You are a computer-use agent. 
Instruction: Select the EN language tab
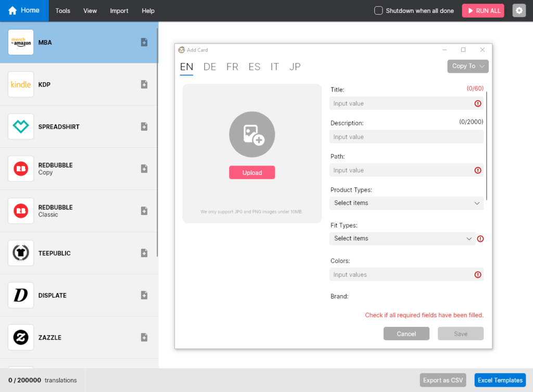[x=187, y=67]
